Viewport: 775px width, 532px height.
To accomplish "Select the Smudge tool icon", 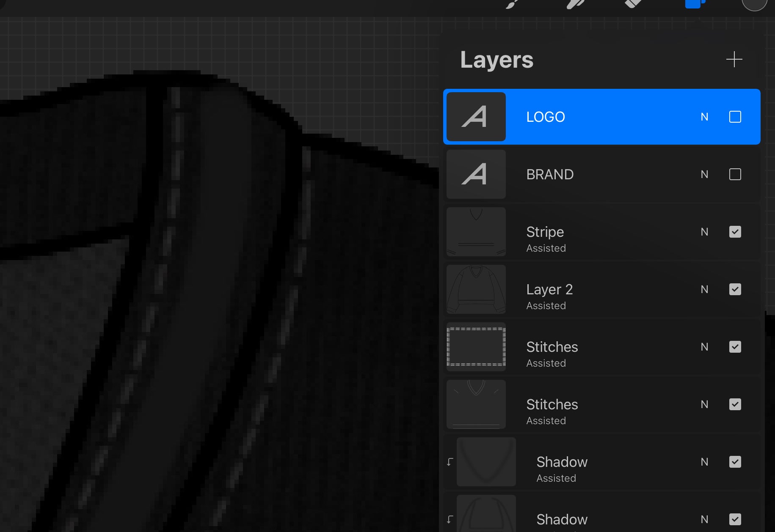I will (x=575, y=4).
